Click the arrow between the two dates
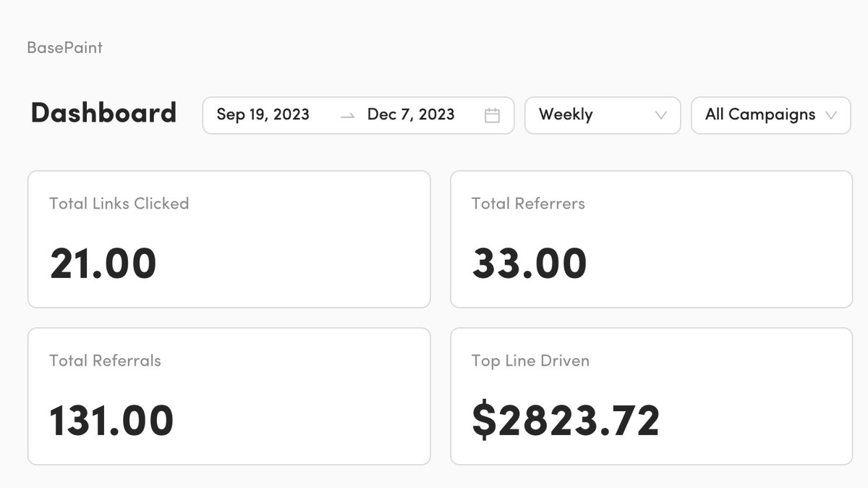Screen dimensions: 868x488 [348, 116]
